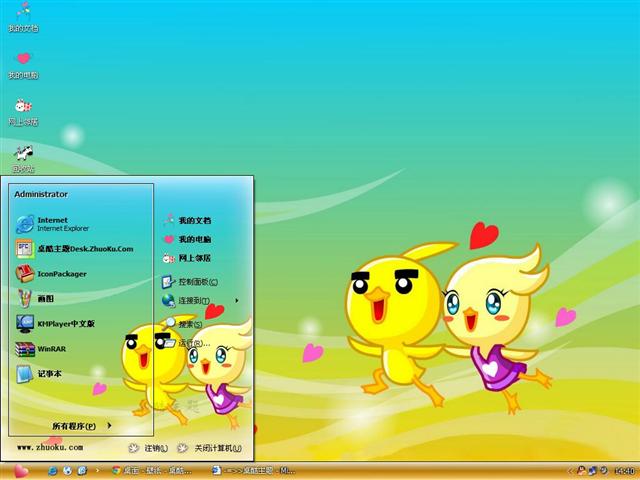This screenshot has height=480, width=640.
Task: Click the Administrator user name
Action: (41, 194)
